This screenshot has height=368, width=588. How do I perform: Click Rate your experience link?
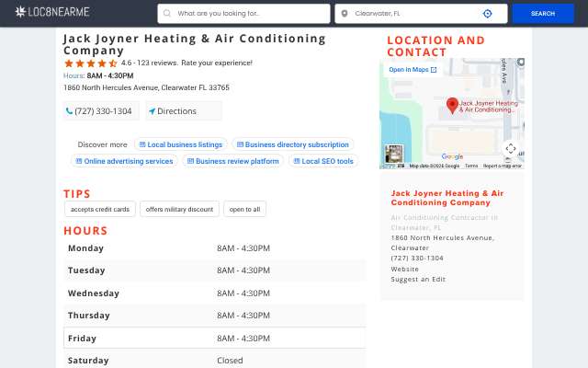point(217,63)
